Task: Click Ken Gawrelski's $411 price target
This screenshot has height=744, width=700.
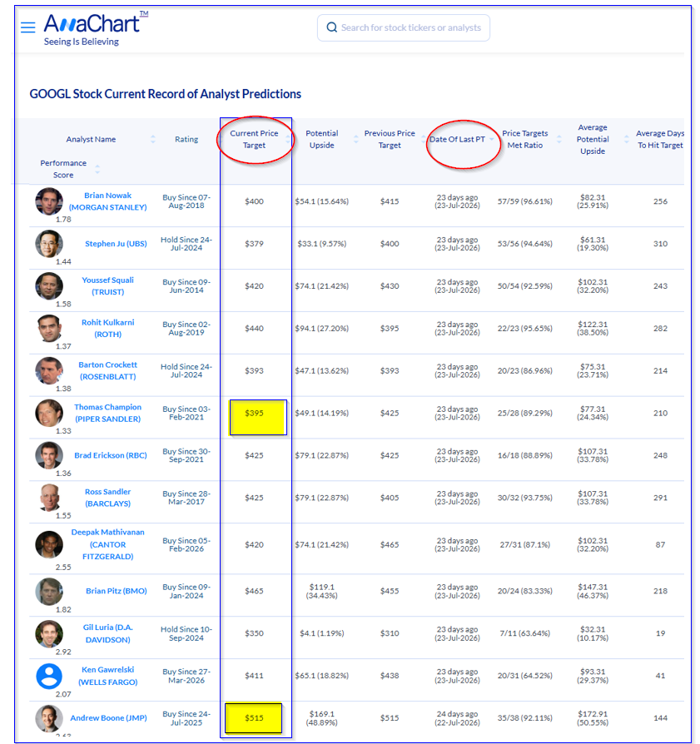Action: pyautogui.click(x=254, y=675)
